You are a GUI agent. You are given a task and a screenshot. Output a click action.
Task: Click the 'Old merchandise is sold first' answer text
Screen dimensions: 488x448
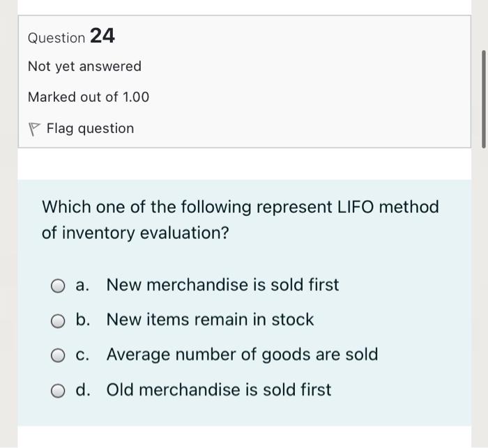pyautogui.click(x=219, y=389)
